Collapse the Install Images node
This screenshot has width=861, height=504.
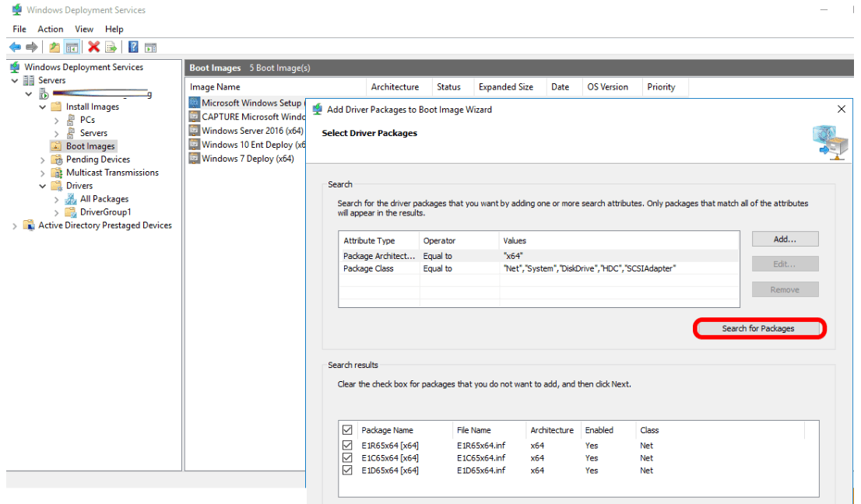tap(42, 107)
